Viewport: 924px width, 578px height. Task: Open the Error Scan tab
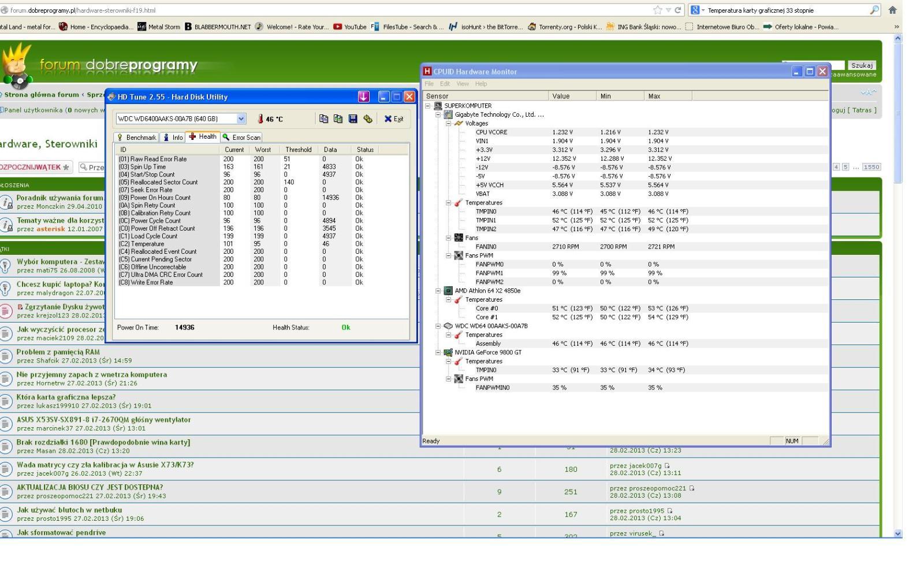(241, 138)
